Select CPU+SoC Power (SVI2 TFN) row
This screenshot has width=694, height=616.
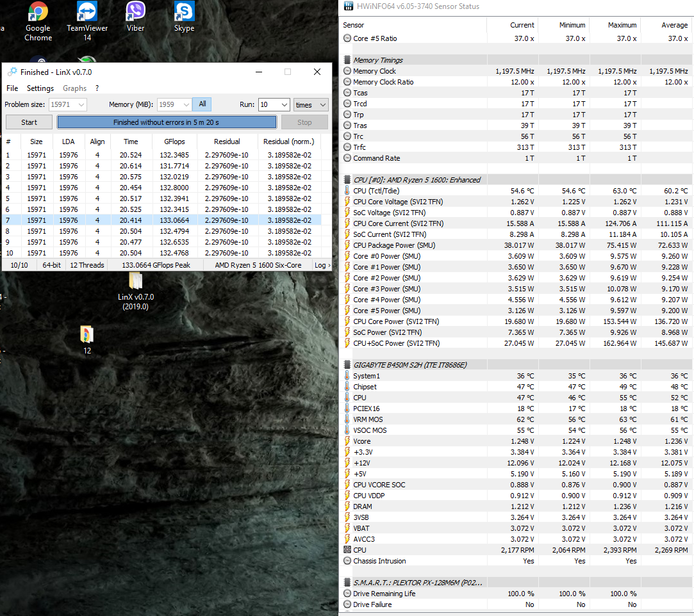point(516,343)
